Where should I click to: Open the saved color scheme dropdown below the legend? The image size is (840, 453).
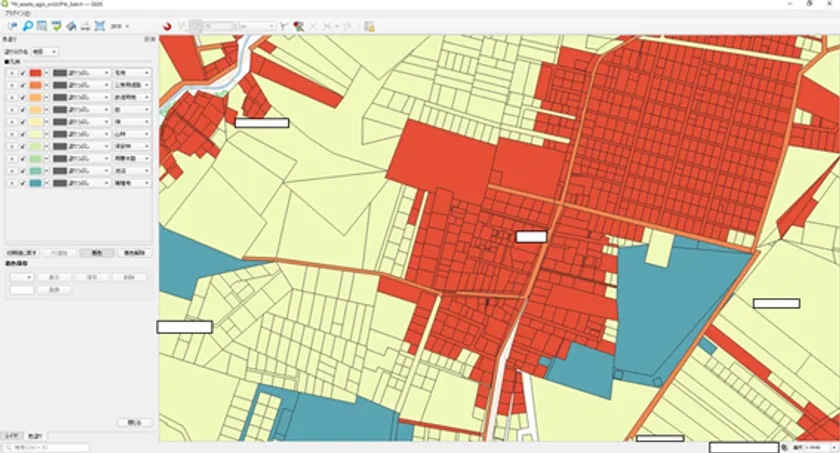point(21,277)
